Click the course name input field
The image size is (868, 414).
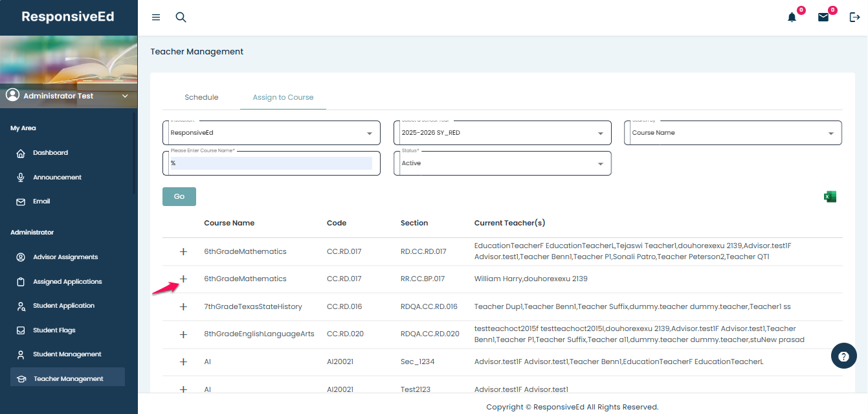271,163
